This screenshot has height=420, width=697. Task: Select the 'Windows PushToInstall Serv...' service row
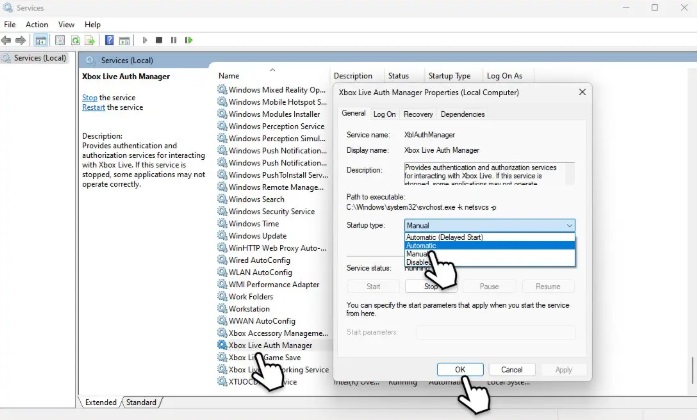click(x=272, y=175)
